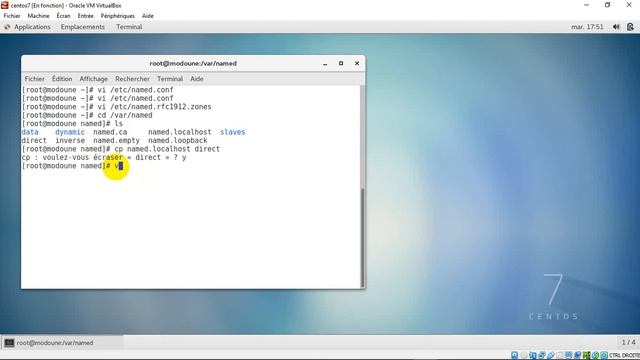Open the Machine menu in VirtualBox
Image resolution: width=640 pixels, height=360 pixels.
click(x=38, y=16)
